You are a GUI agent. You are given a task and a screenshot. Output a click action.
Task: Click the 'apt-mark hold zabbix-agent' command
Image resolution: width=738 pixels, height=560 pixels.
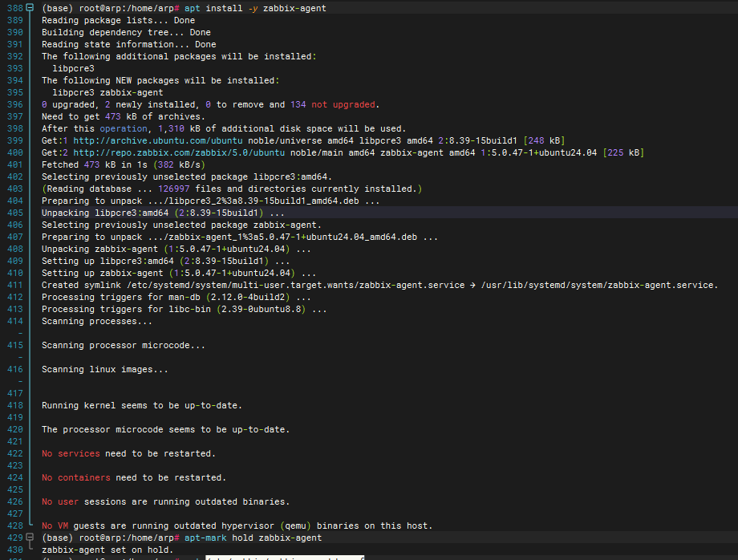point(253,538)
